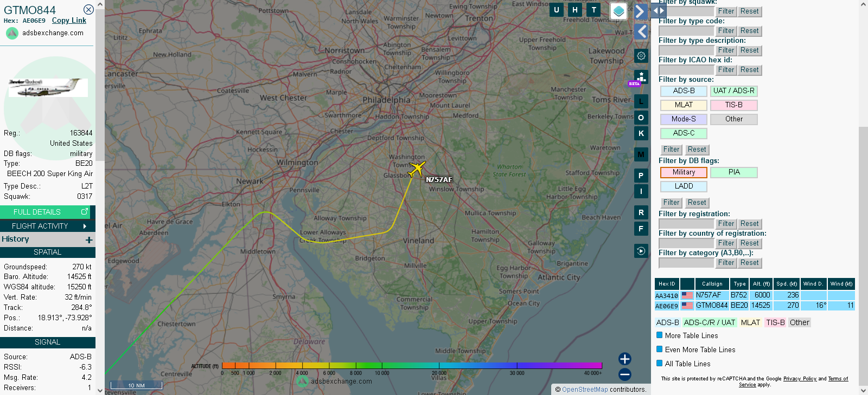Screen dimensions: 868x395
Task: Click the aircraft photo thumbnail
Action: tap(48, 87)
